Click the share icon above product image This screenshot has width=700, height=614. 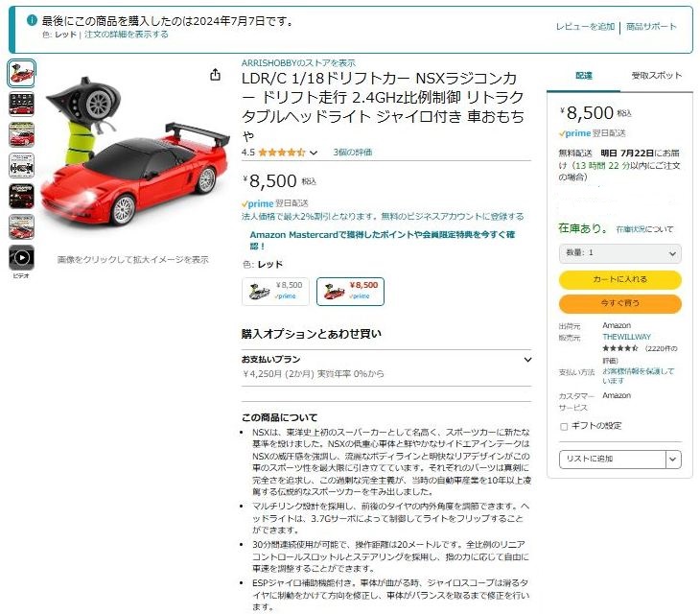[x=215, y=75]
